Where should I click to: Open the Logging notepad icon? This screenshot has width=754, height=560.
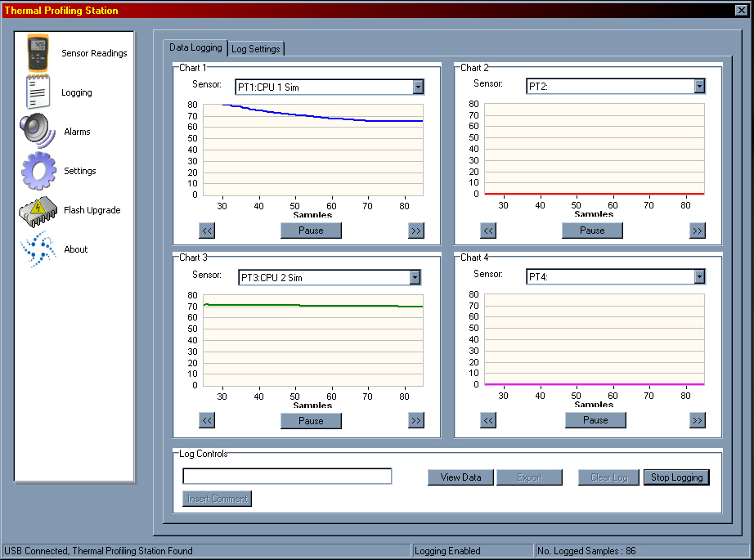[38, 92]
